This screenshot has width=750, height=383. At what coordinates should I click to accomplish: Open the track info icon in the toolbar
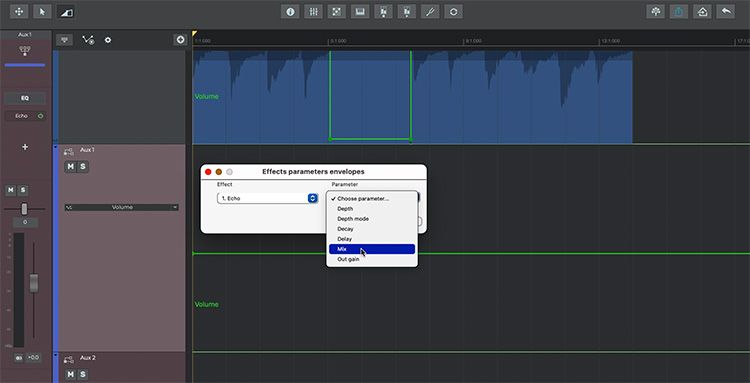pyautogui.click(x=289, y=11)
